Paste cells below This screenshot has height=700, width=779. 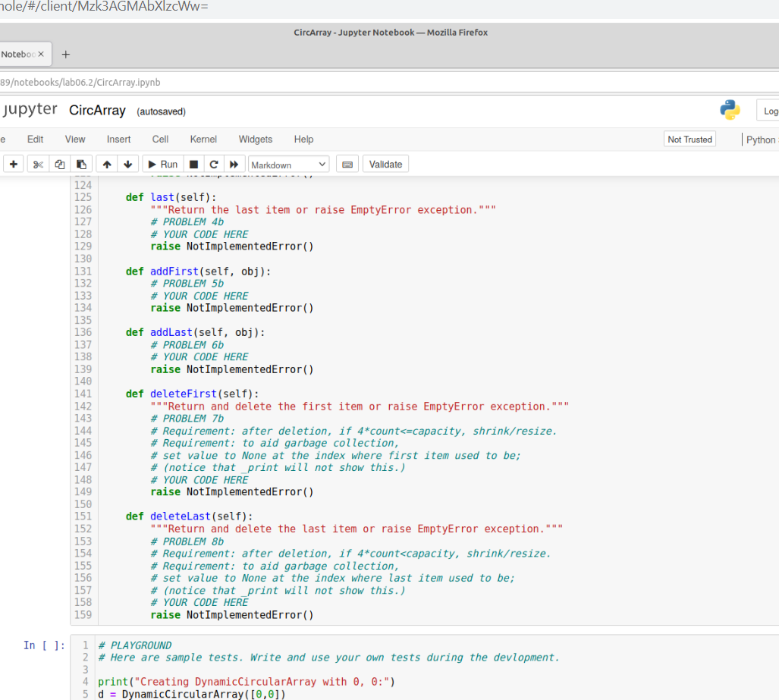pos(81,164)
